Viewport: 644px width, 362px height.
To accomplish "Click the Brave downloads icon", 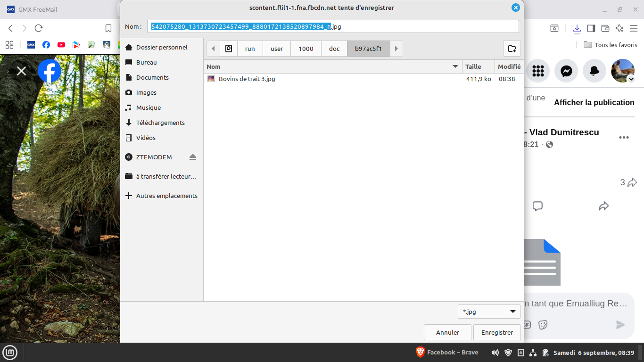I will [x=577, y=28].
